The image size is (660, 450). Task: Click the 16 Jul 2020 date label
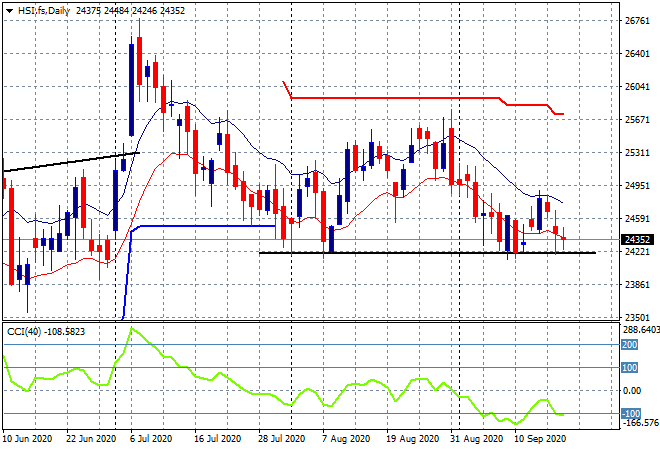pyautogui.click(x=218, y=439)
